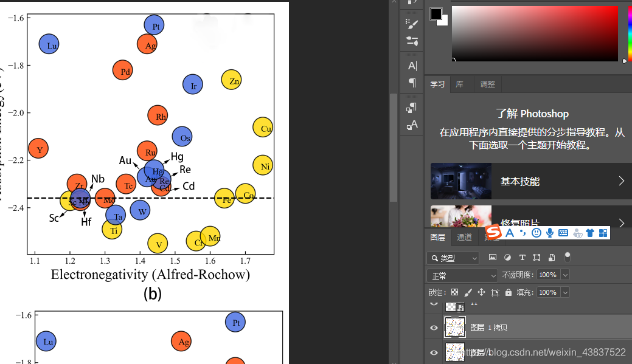Open the layer filter 类型 dropdown

(453, 258)
